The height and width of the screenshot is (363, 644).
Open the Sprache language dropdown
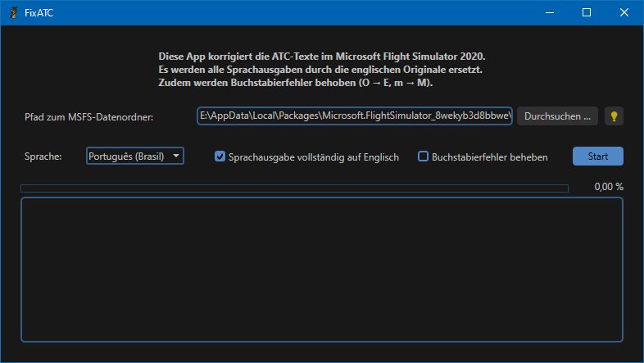coord(135,156)
